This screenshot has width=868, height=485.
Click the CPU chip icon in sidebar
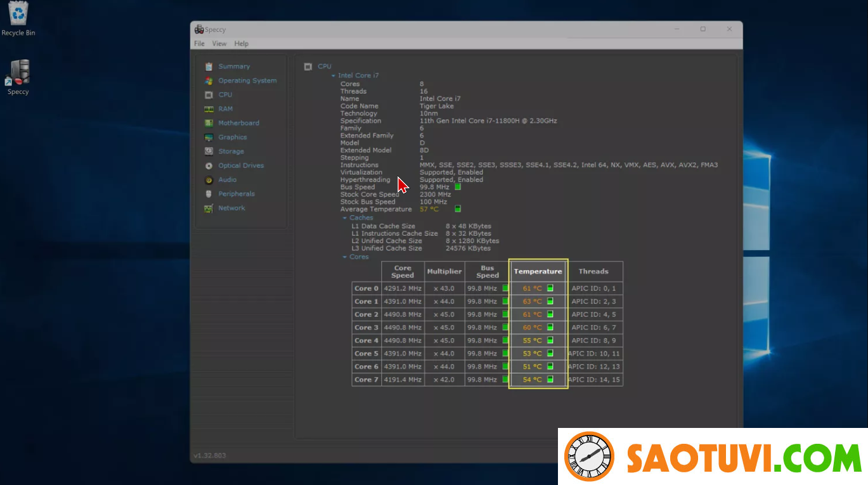point(209,95)
